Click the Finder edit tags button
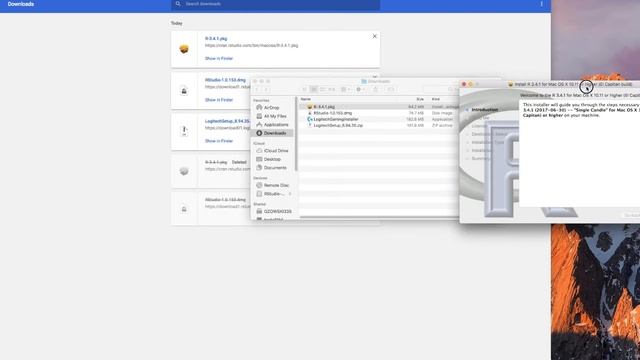Image resolution: width=640 pixels, height=360 pixels. 391,89
